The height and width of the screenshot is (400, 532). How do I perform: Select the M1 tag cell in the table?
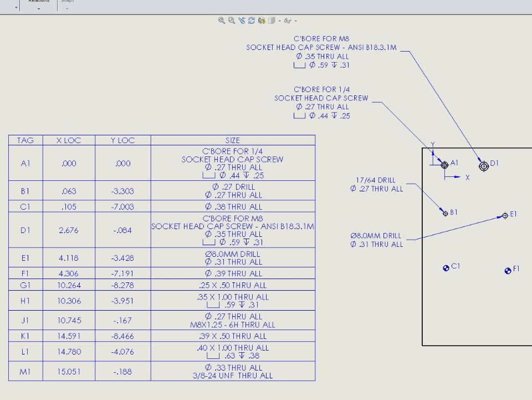[25, 372]
